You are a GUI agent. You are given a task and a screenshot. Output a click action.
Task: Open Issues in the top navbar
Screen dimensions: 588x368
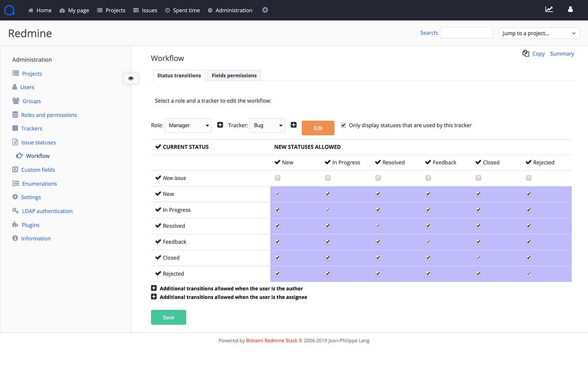pos(145,10)
